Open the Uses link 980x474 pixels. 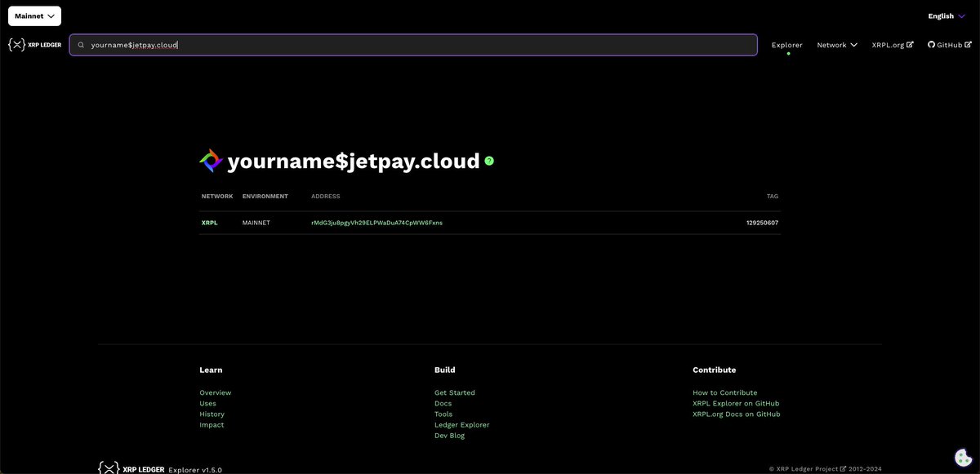click(x=207, y=403)
